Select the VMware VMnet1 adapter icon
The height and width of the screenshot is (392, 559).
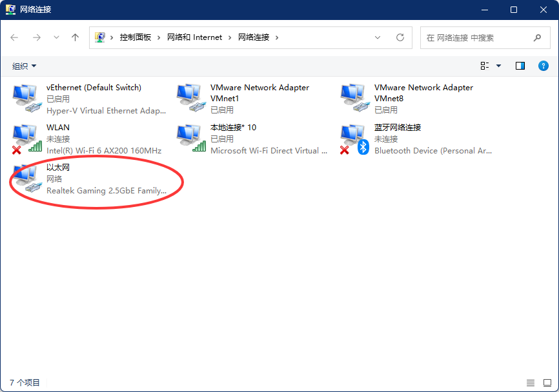(190, 99)
